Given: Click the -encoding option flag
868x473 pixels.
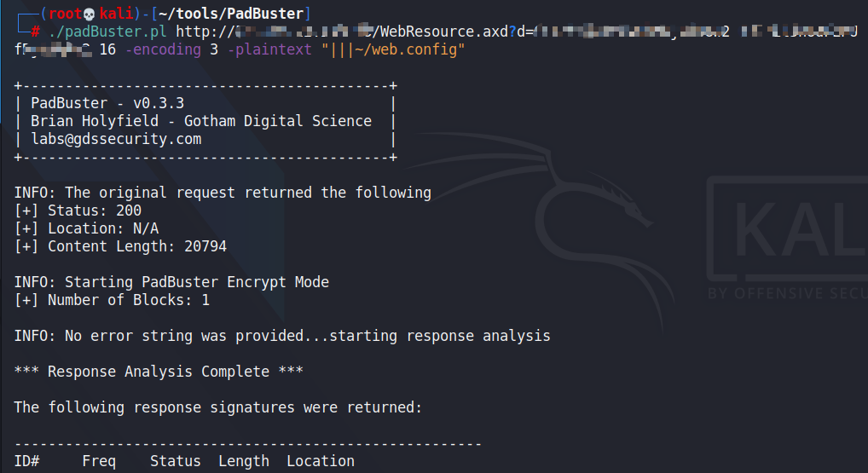Looking at the screenshot, I should click(x=164, y=49).
